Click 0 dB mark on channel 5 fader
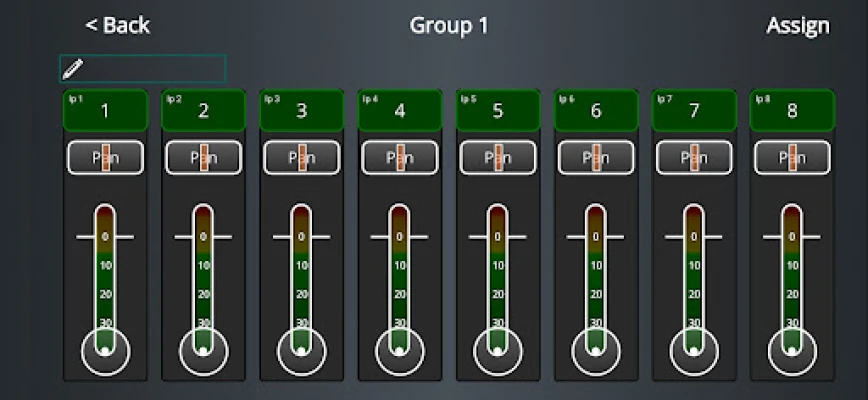Screen dimensions: 868x400 click(498, 237)
